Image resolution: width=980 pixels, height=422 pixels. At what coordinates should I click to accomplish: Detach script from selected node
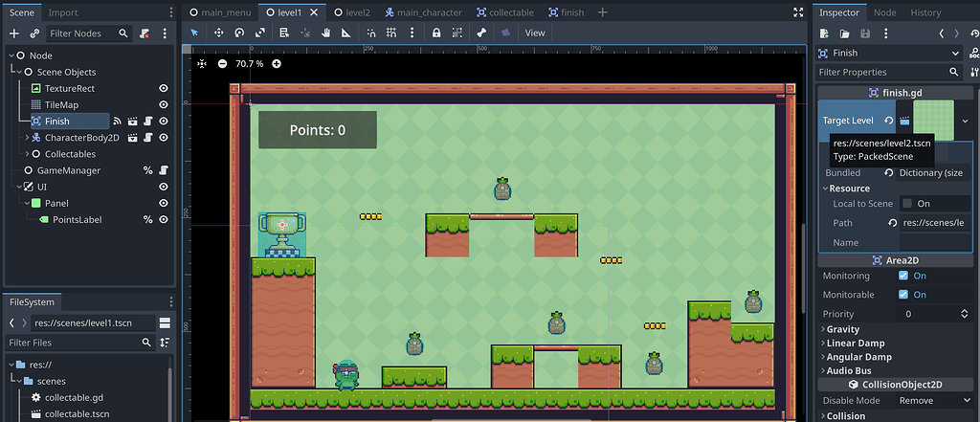click(145, 33)
